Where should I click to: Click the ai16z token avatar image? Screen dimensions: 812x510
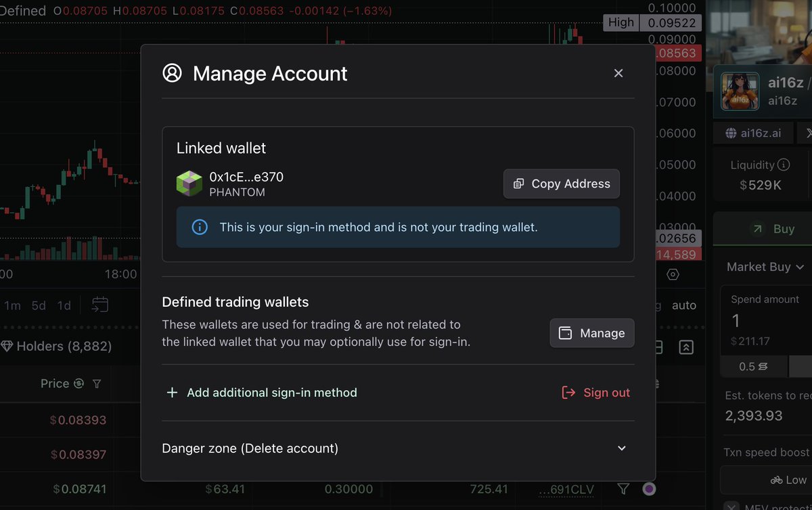pyautogui.click(x=740, y=91)
